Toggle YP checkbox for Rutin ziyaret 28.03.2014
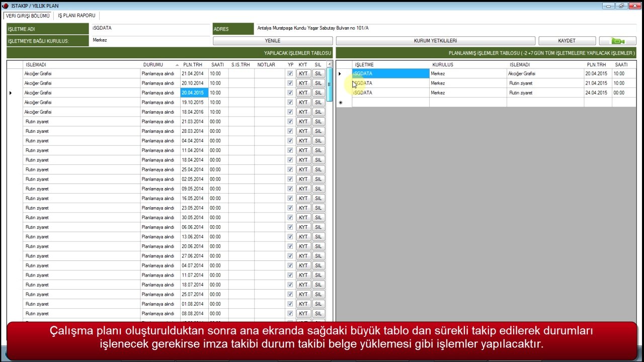This screenshot has width=644, height=362. (x=290, y=131)
